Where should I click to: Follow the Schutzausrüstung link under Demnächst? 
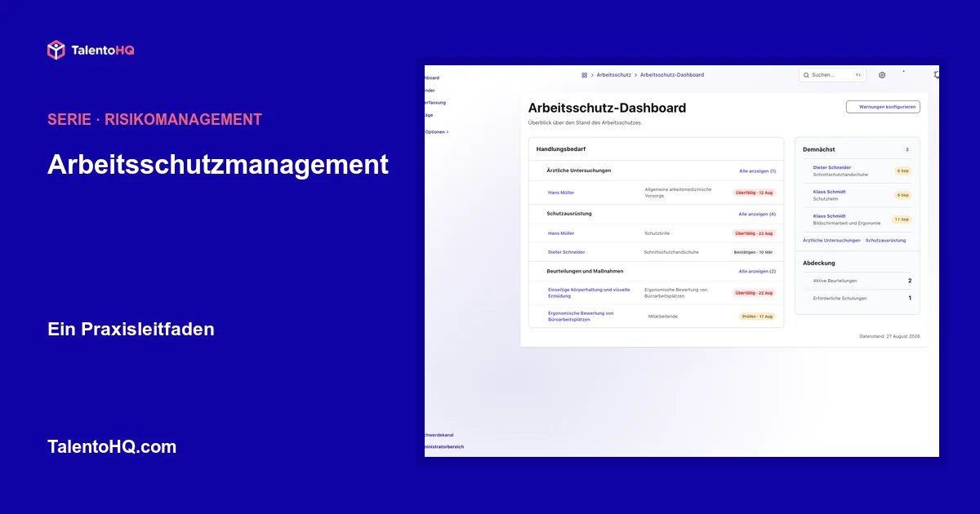885,241
